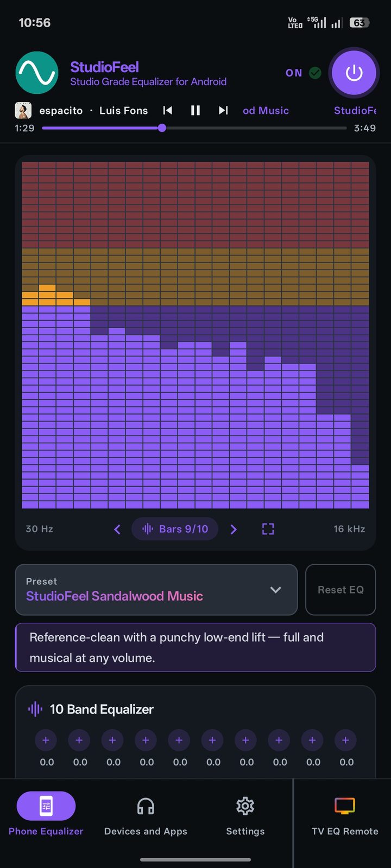Increase the sixth equalizer band
The height and width of the screenshot is (868, 391).
[212, 741]
